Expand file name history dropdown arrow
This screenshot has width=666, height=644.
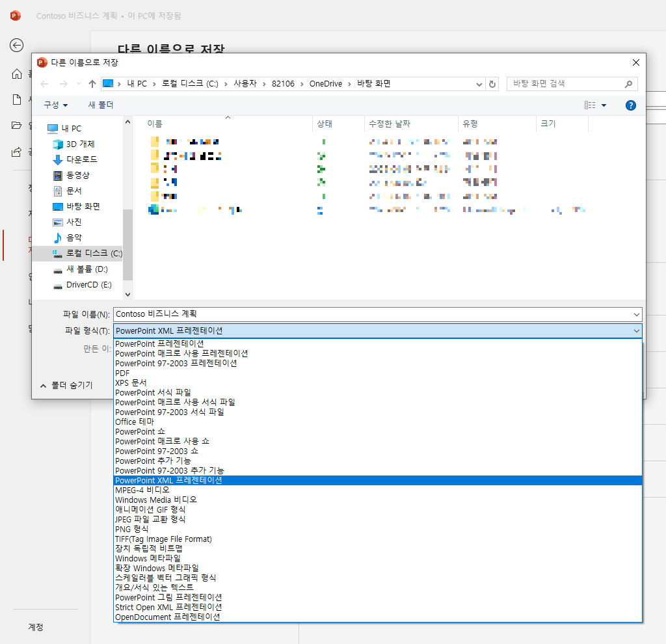[x=636, y=314]
